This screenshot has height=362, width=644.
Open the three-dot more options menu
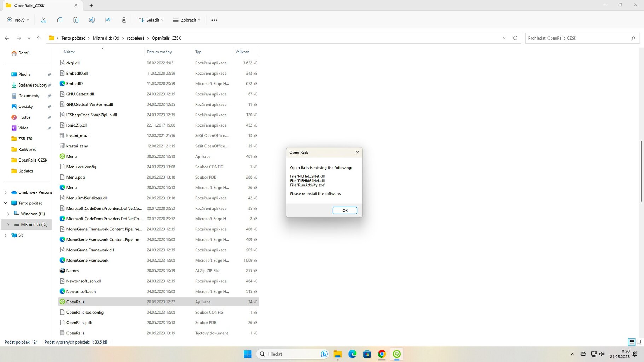click(214, 20)
